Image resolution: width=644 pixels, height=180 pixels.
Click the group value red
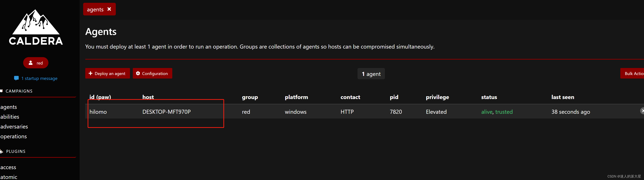(246, 112)
